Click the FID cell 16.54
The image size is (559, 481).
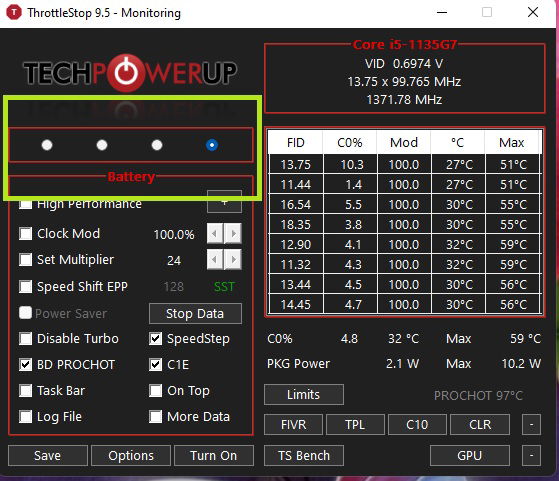coord(296,204)
